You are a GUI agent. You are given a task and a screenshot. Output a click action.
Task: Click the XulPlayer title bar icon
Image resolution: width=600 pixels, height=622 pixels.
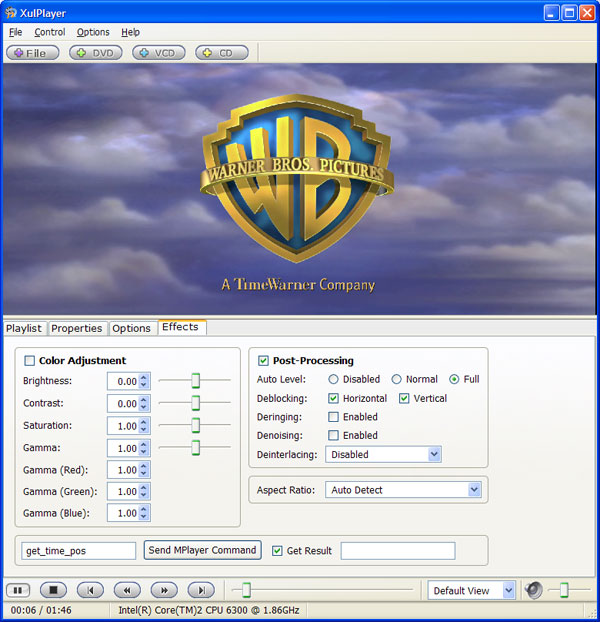tap(11, 13)
